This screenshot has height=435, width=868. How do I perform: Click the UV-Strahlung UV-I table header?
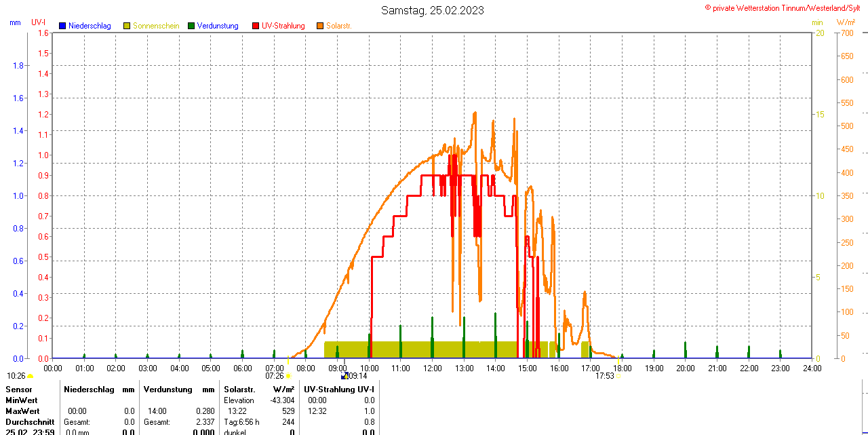click(339, 390)
